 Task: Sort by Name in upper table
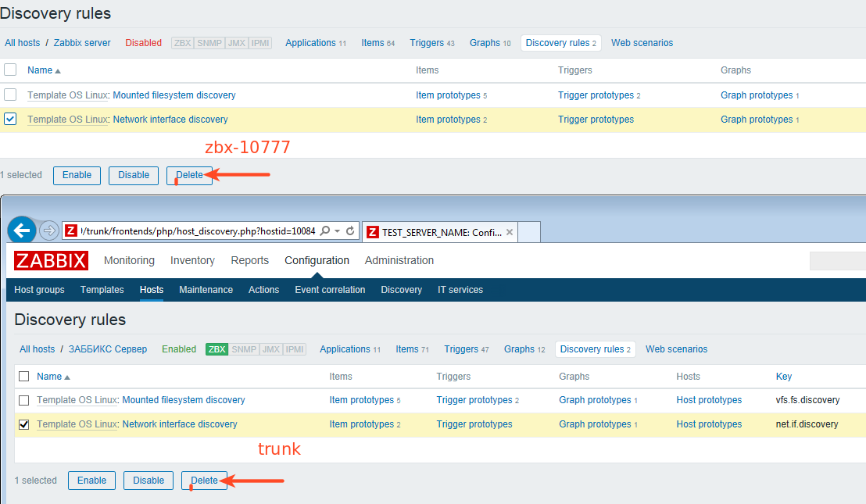point(44,70)
